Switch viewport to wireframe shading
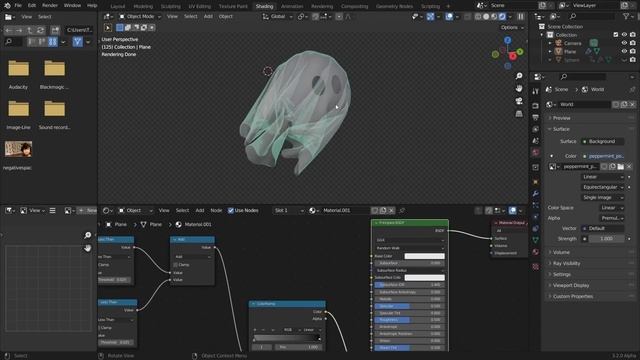Screen dimensions: 640x360 point(478,17)
